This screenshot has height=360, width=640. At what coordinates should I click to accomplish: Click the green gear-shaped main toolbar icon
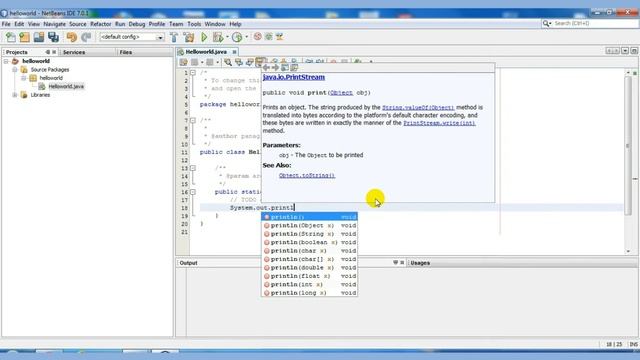pyautogui.click(x=269, y=37)
